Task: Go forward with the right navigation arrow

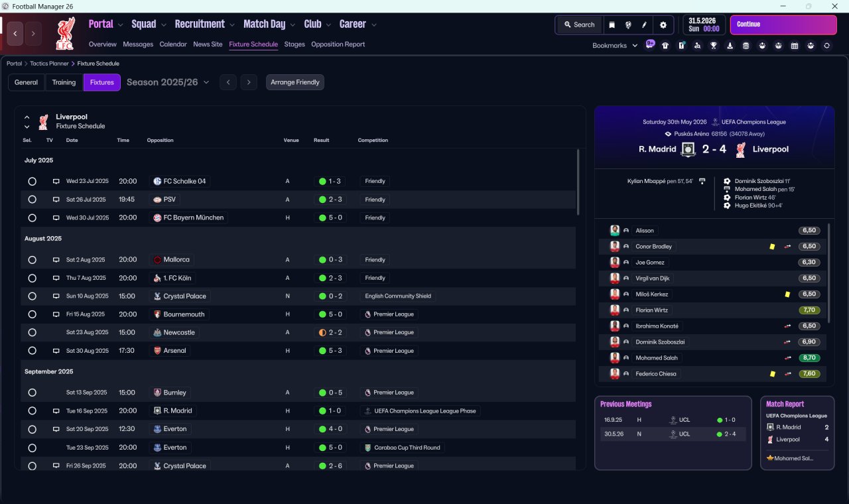Action: pos(33,33)
